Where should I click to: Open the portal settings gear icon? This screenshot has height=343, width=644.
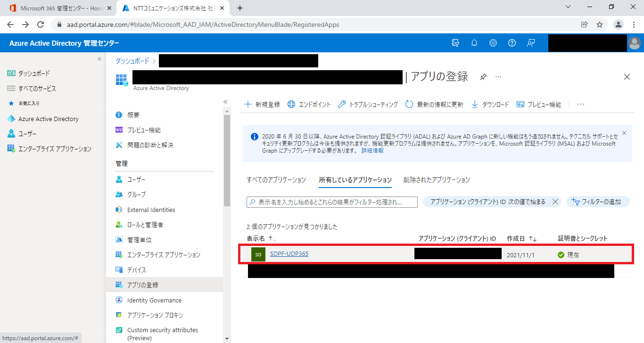[493, 43]
